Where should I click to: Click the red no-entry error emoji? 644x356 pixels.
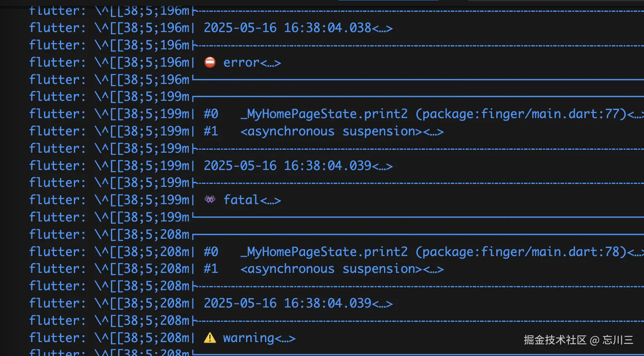coord(210,62)
